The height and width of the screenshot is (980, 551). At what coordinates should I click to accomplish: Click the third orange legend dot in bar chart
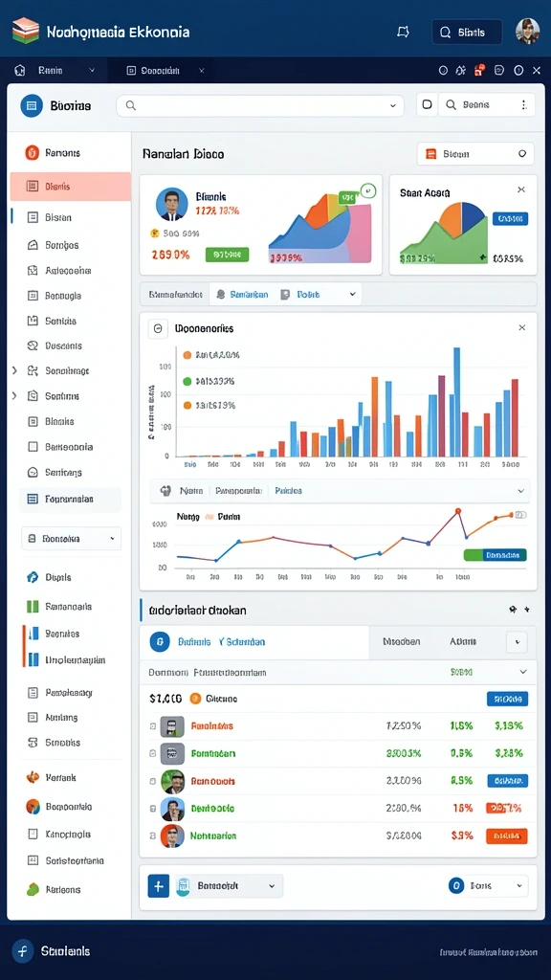click(x=187, y=405)
